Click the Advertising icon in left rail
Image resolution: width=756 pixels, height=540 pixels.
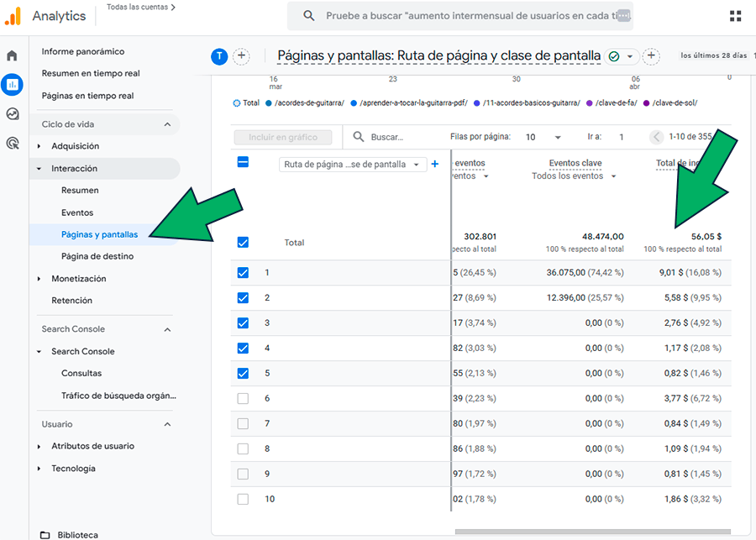click(11, 144)
